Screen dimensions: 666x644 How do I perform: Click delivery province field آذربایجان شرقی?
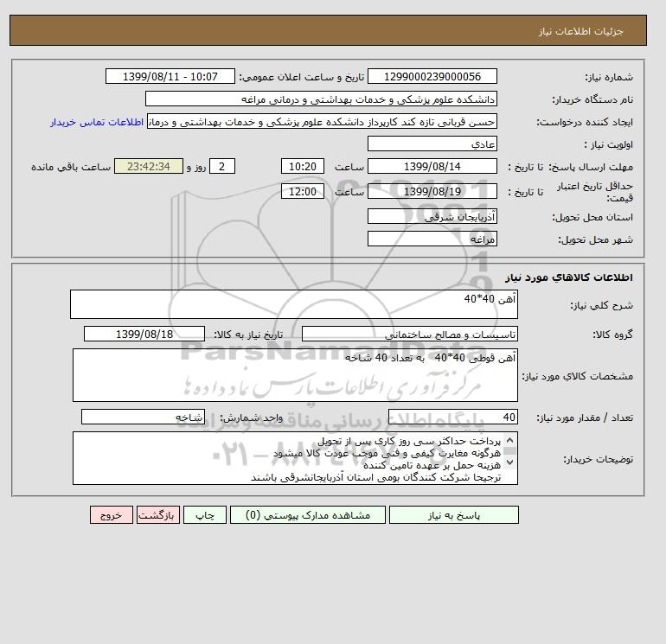coord(432,216)
